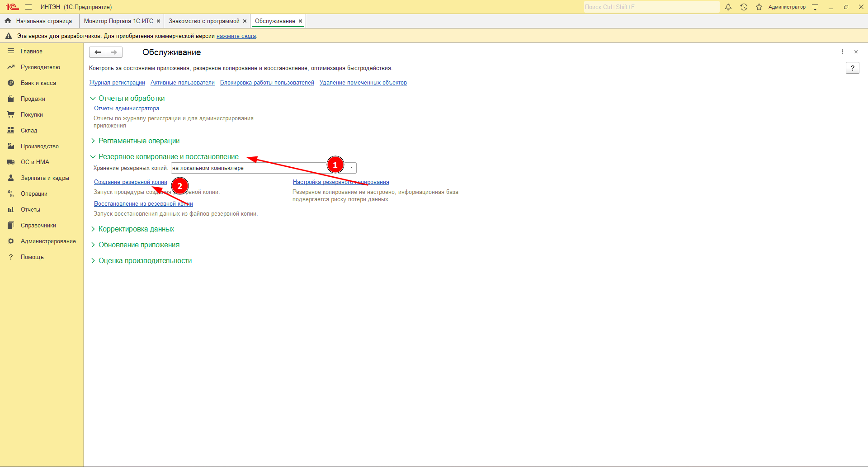Open the 1C main menu hamburger icon

click(28, 7)
